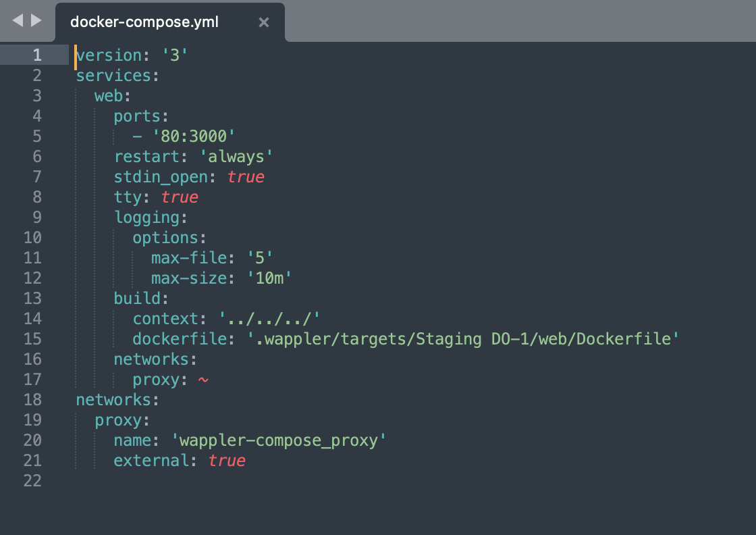Click line number 1 in gutter

pos(37,55)
